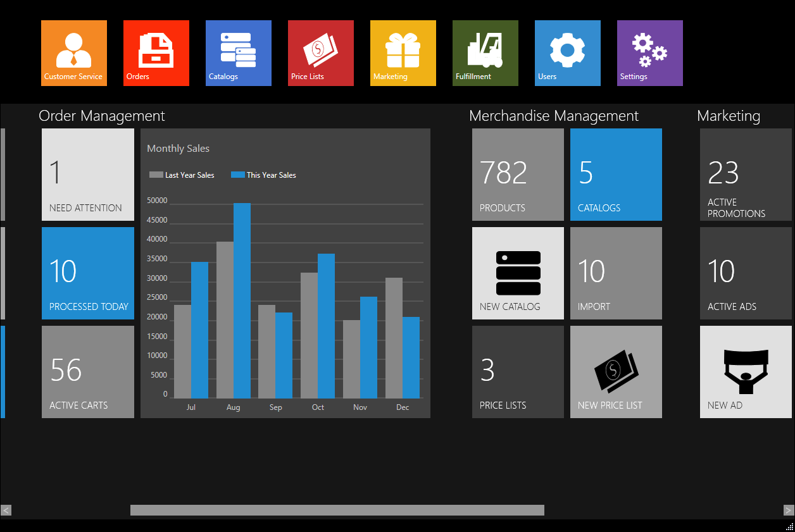Screen dimensions: 795x532
Task: Open the 10 Import tile
Action: (616, 273)
